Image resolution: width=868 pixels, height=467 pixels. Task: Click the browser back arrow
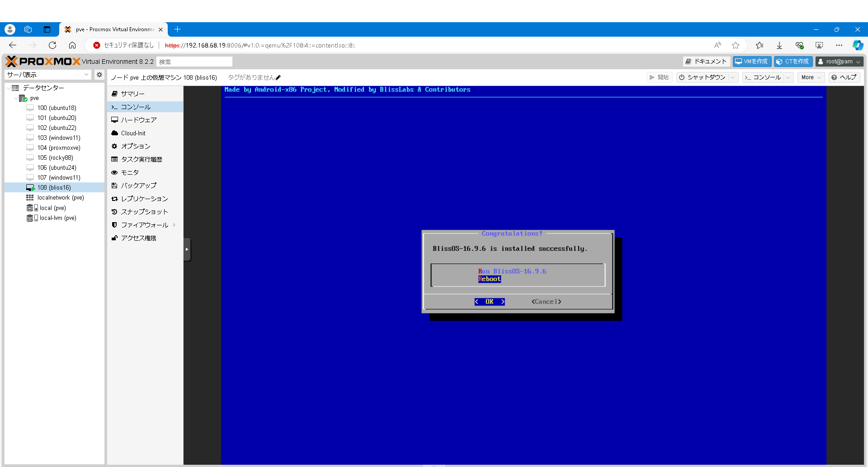pos(13,45)
